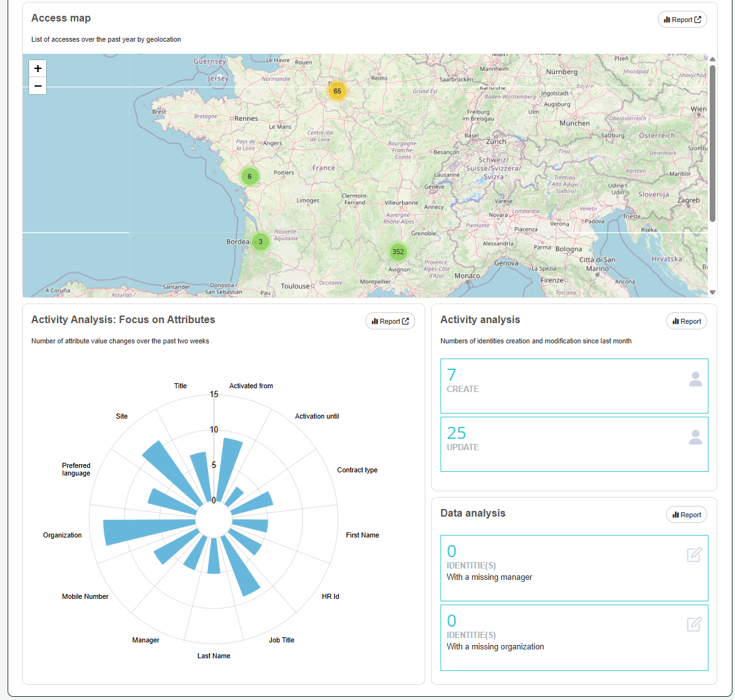
Task: Click the green cluster marker showing 6
Action: (250, 176)
